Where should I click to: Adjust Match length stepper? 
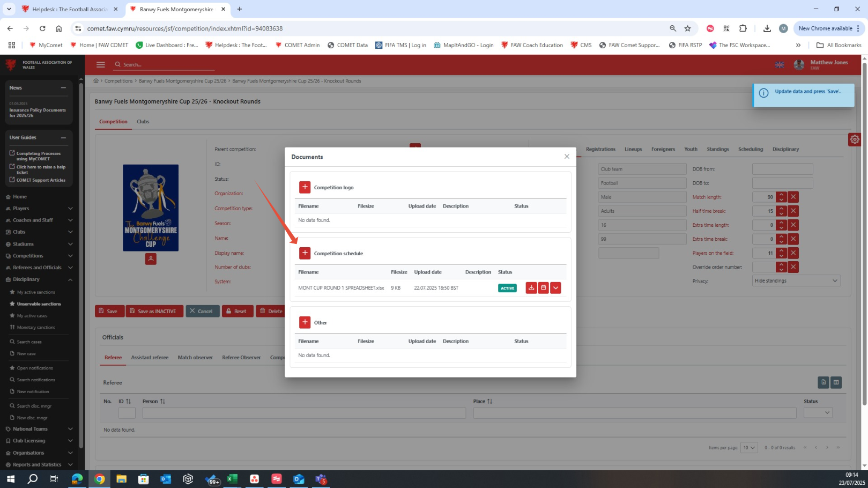coord(781,197)
